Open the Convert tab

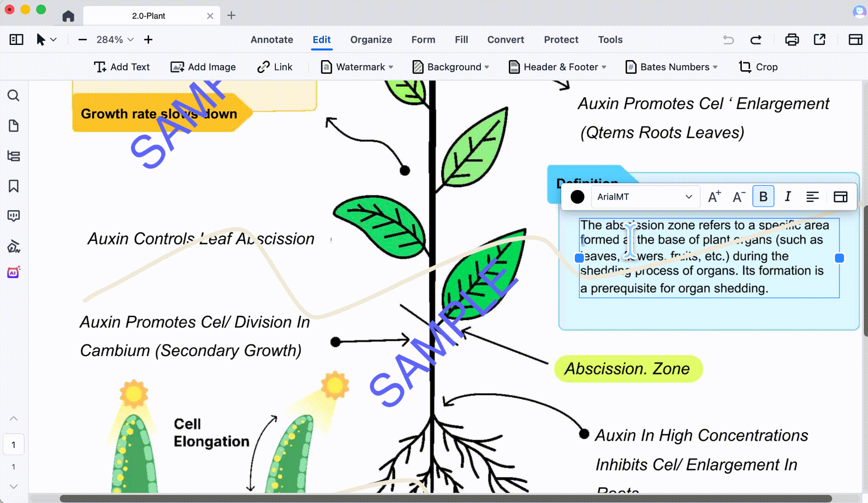click(506, 39)
